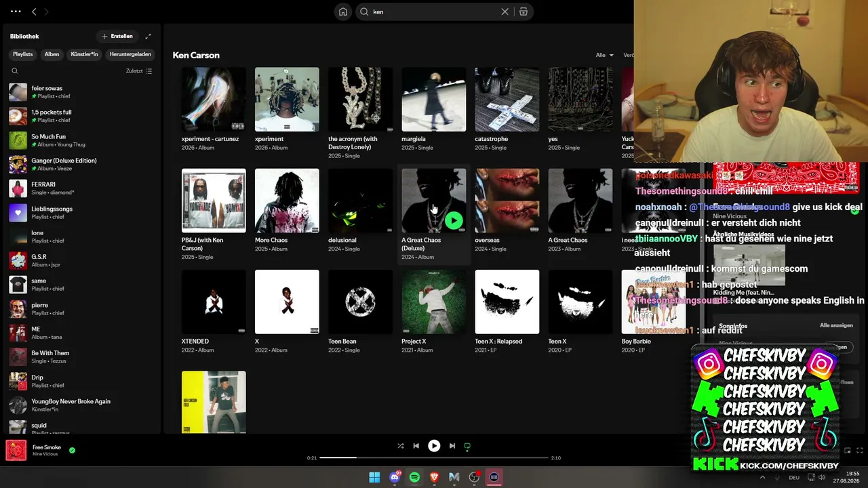Click the "Ken Carson" section heading

pyautogui.click(x=196, y=55)
